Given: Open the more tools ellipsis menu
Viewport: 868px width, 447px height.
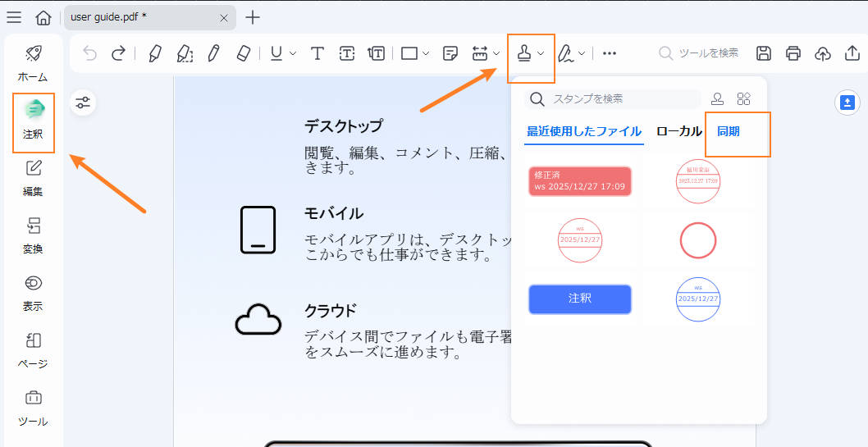Looking at the screenshot, I should (610, 53).
